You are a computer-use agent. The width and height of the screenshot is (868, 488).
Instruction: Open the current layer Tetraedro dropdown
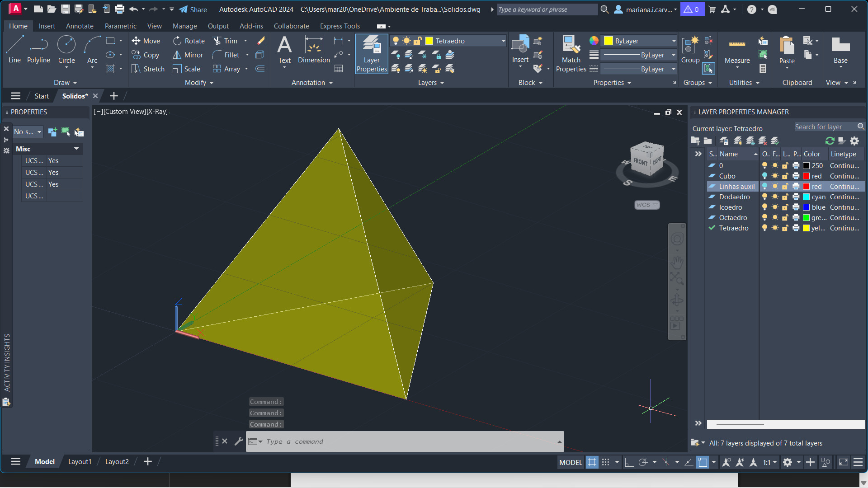coord(503,41)
